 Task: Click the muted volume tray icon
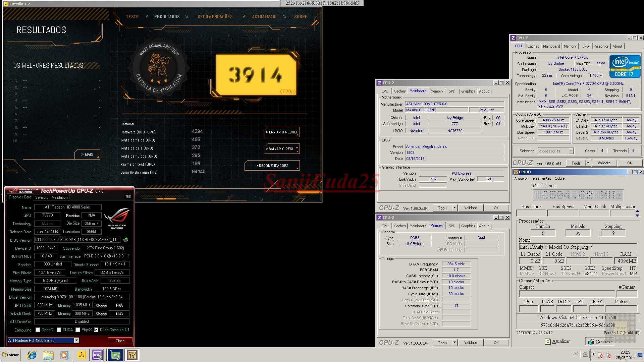point(608,355)
